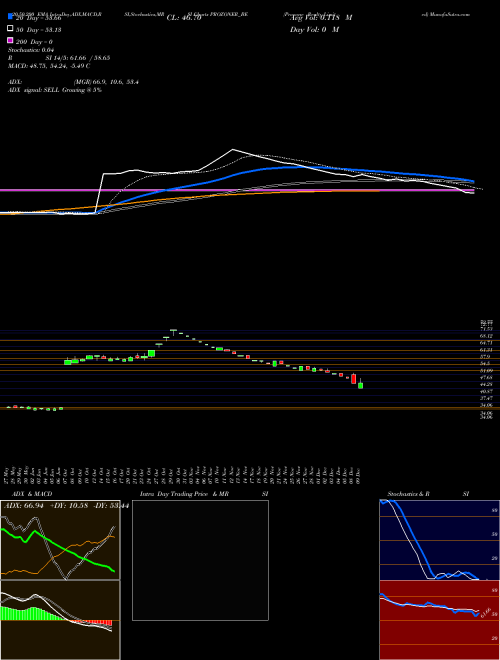Image resolution: width=500 pixels, height=660 pixels.
Task: Click the 68.12 price axis label
Action: point(487,336)
